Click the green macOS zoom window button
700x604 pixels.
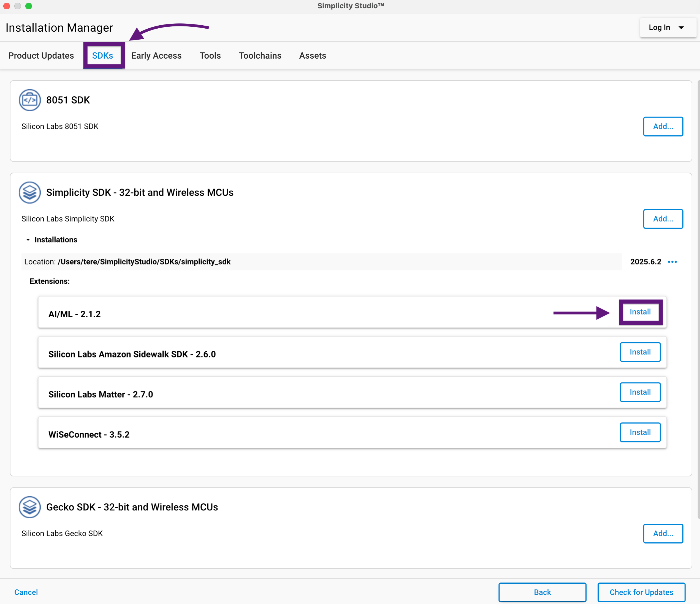[29, 6]
